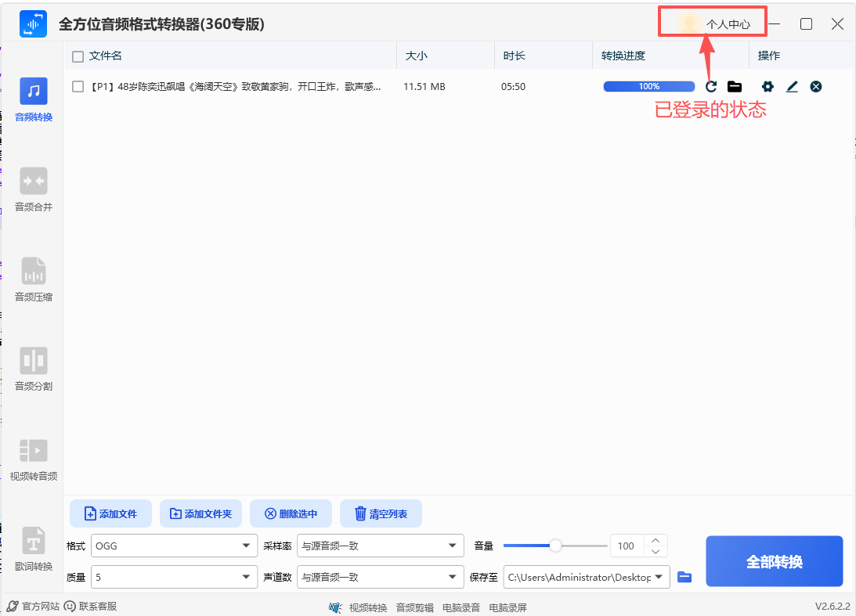The width and height of the screenshot is (856, 616).
Task: Open 音频压缩 (audio compress) in sidebar
Action: click(x=34, y=279)
